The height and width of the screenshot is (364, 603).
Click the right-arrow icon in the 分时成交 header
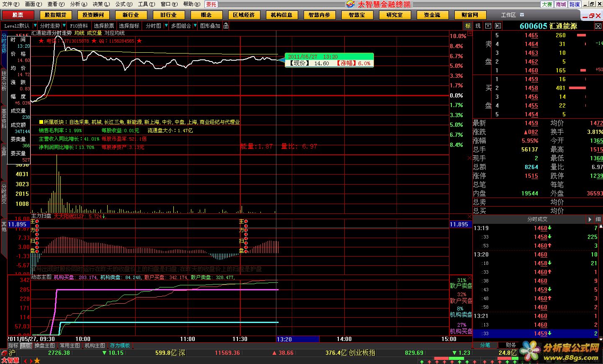pyautogui.click(x=590, y=219)
